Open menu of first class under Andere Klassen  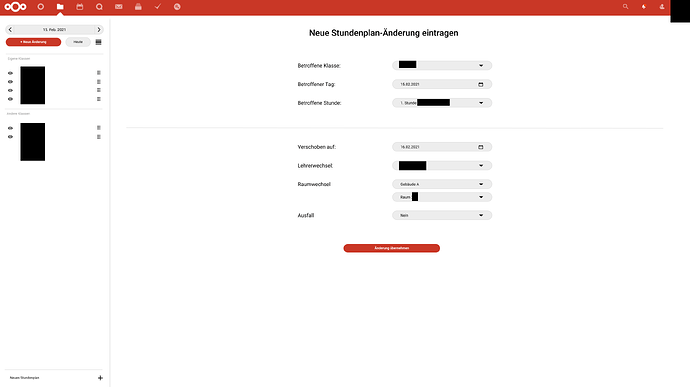click(x=99, y=128)
